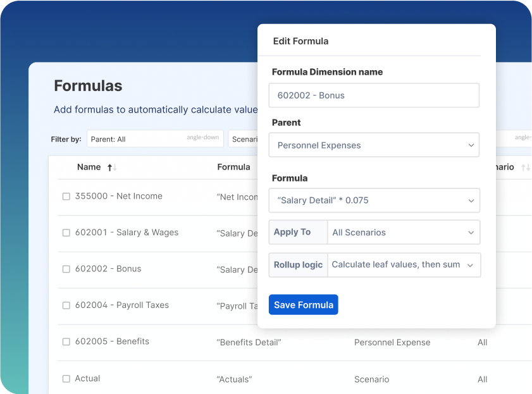Click the Save Formula button
This screenshot has width=532, height=394.
click(303, 305)
